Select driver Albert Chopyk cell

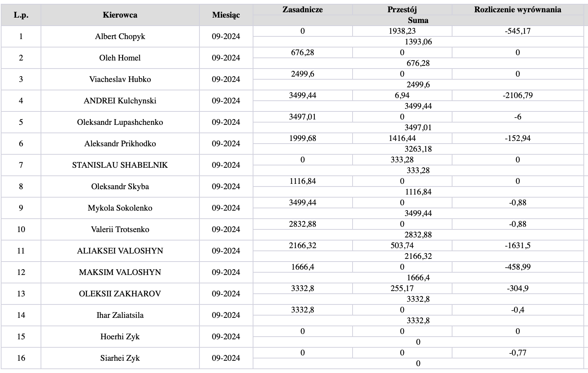(x=120, y=36)
